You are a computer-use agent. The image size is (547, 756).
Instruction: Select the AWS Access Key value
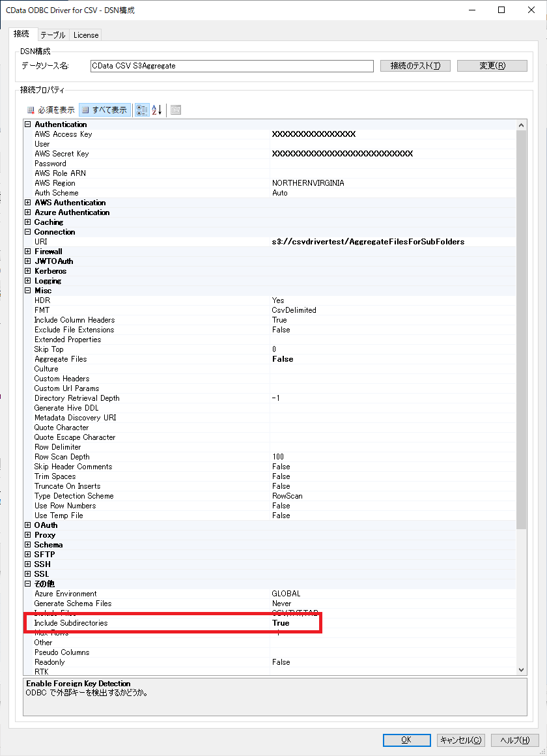[314, 134]
